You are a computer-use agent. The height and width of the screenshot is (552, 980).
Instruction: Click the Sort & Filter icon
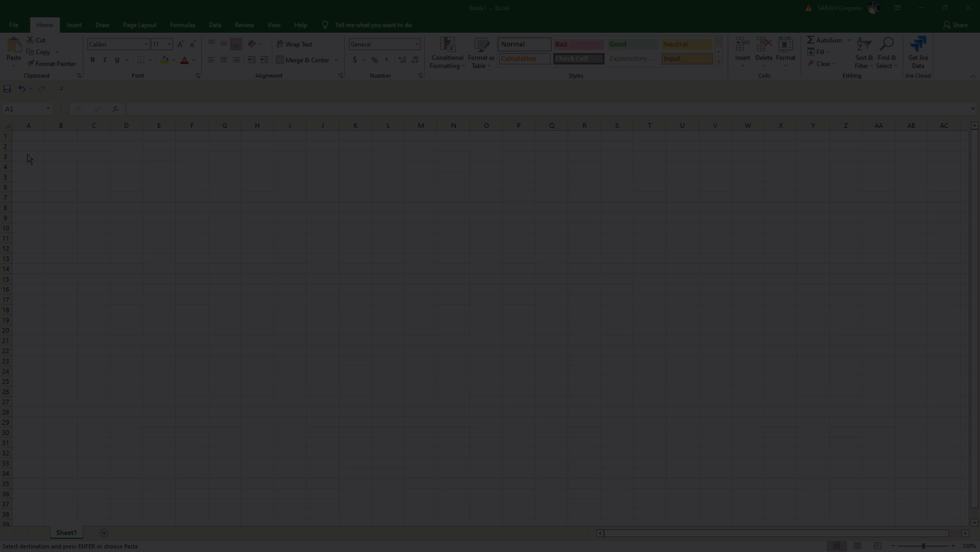(x=864, y=45)
